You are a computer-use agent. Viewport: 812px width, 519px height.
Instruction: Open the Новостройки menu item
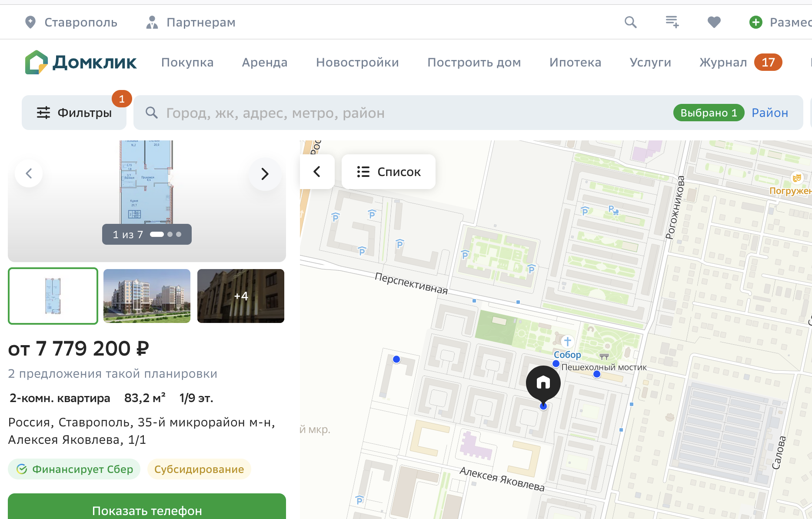point(357,62)
